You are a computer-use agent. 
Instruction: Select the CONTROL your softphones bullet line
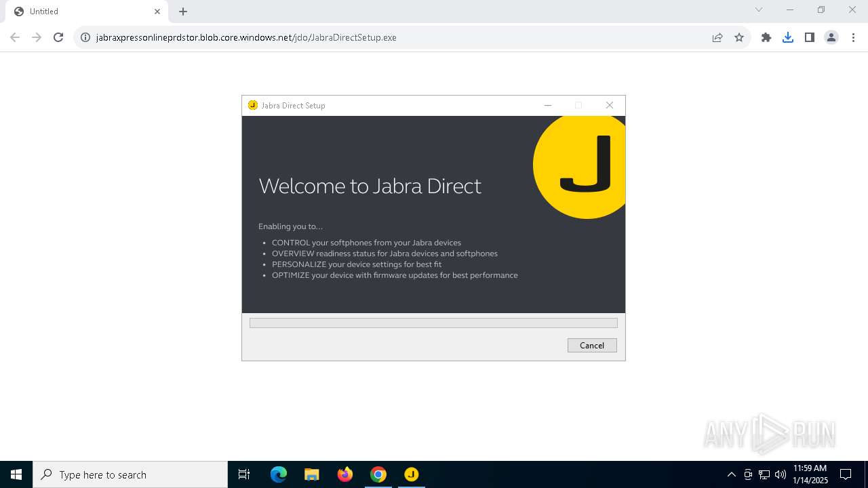click(366, 243)
